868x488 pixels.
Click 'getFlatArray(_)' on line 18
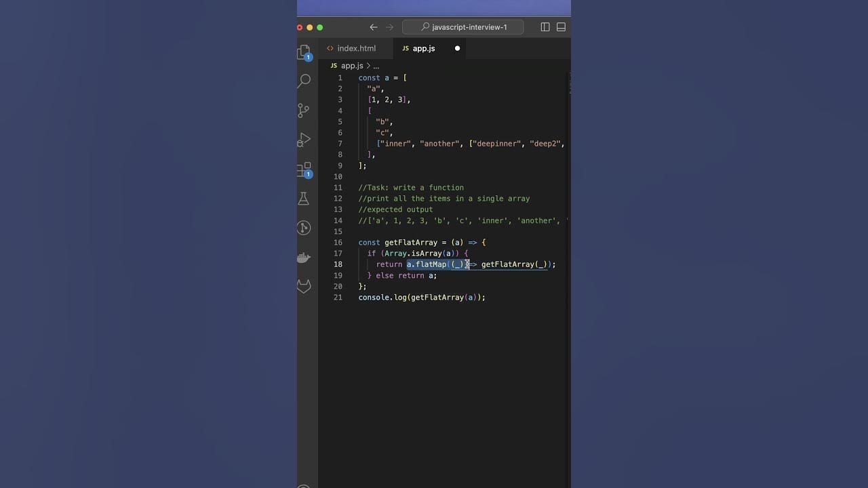point(514,264)
